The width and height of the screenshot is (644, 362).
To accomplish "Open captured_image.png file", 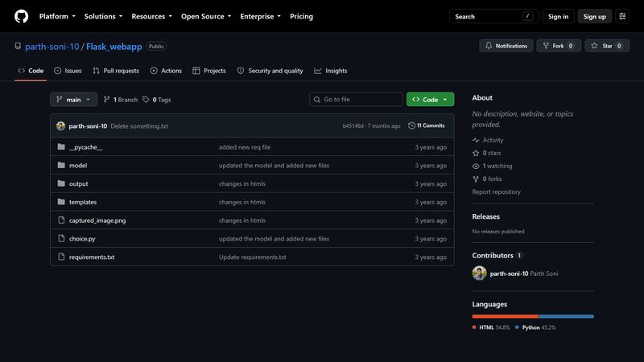I will pos(97,220).
